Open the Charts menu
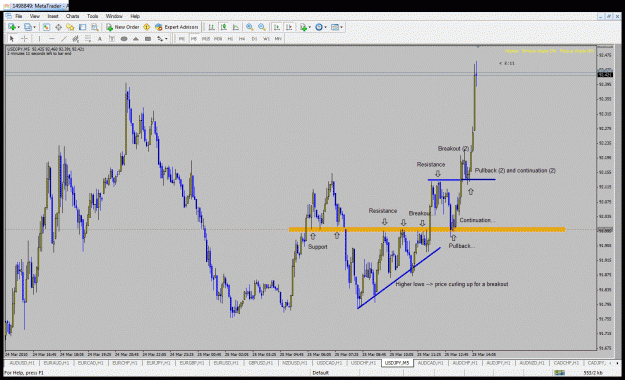This screenshot has height=380, width=625. [72, 16]
